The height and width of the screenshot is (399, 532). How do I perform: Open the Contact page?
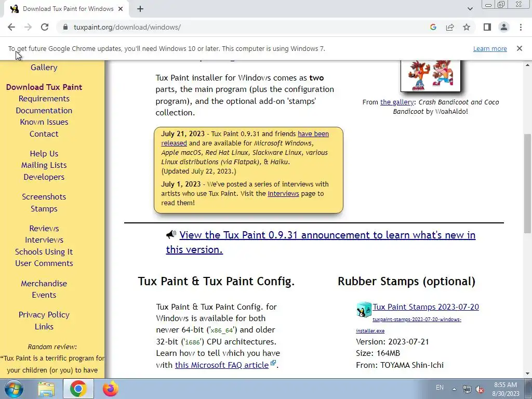tap(44, 134)
